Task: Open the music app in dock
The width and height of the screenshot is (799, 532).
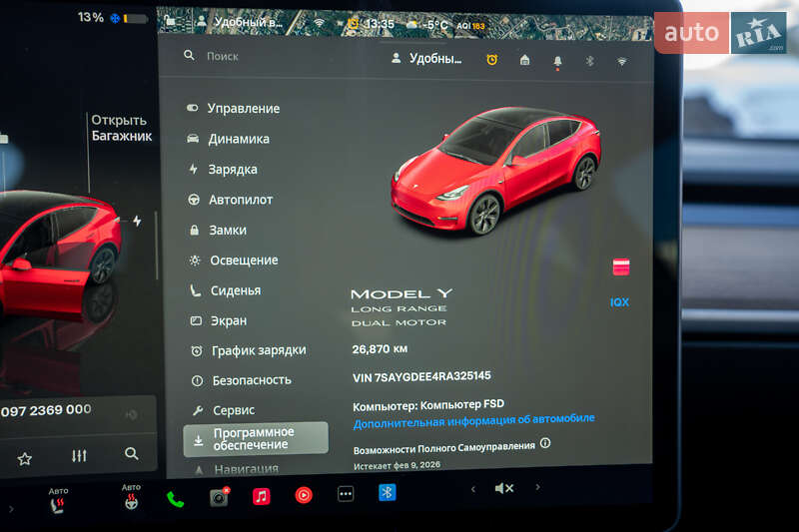Action: coord(262,495)
